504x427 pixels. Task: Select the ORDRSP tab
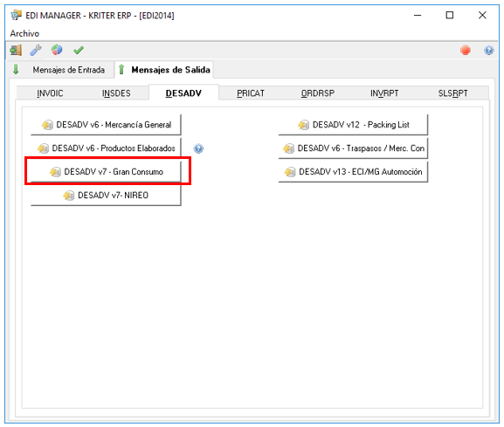318,93
